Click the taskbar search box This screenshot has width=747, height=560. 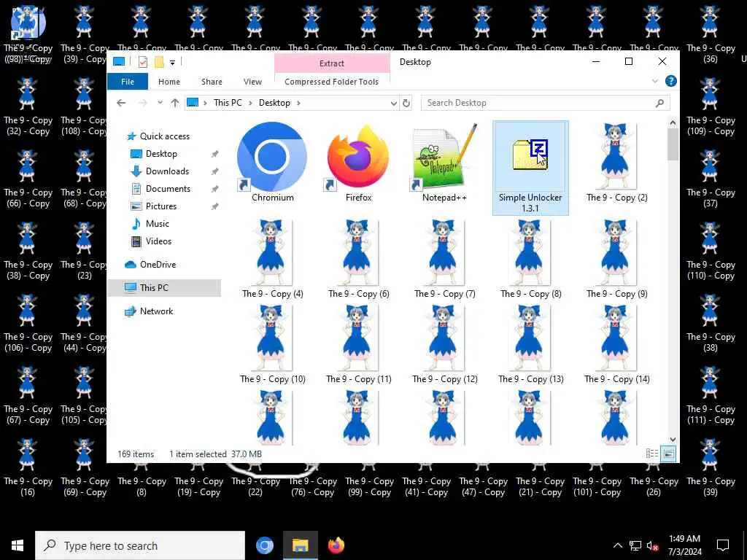pyautogui.click(x=140, y=545)
